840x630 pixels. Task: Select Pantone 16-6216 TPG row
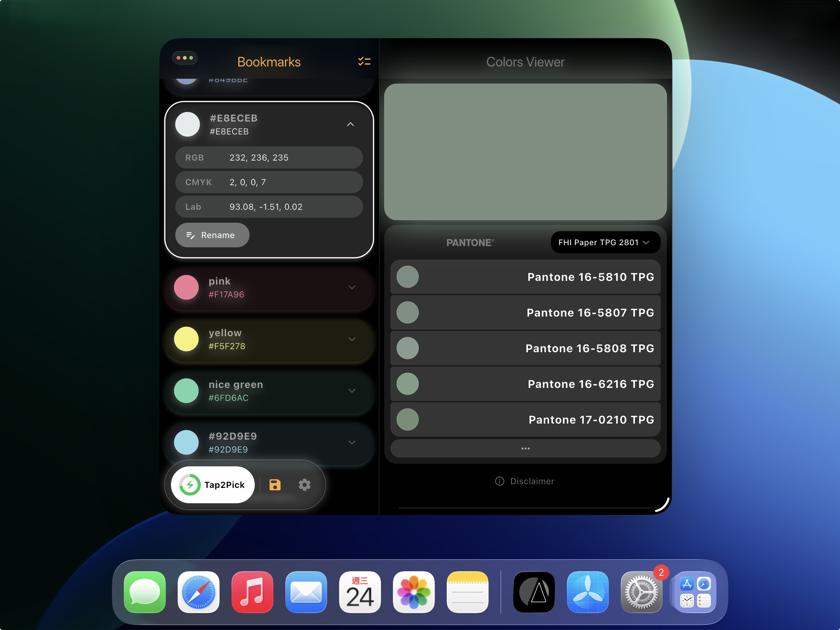click(525, 384)
